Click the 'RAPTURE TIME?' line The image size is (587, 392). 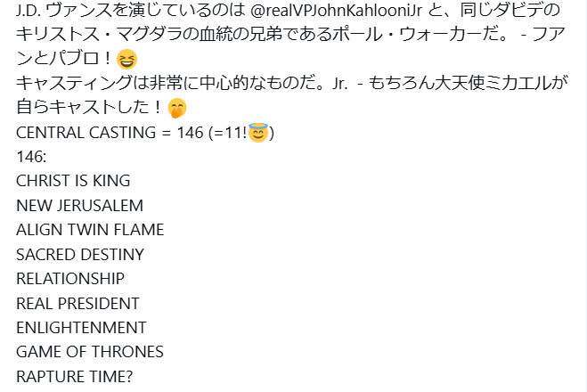(75, 377)
